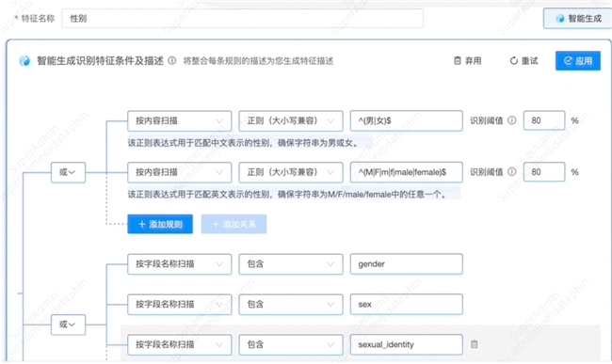Click the info icon beside 智能生成识别特征条件及描述
The height and width of the screenshot is (364, 612).
[171, 61]
